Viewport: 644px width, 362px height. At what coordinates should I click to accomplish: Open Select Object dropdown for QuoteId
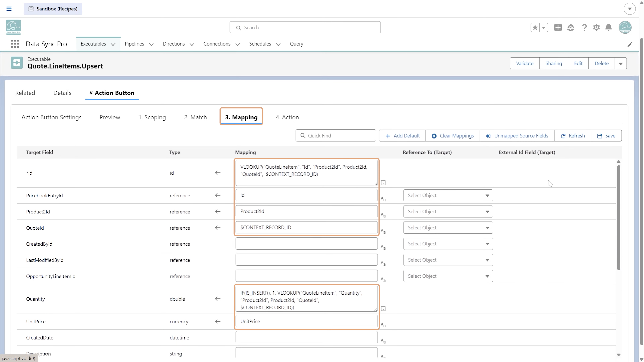[448, 228]
